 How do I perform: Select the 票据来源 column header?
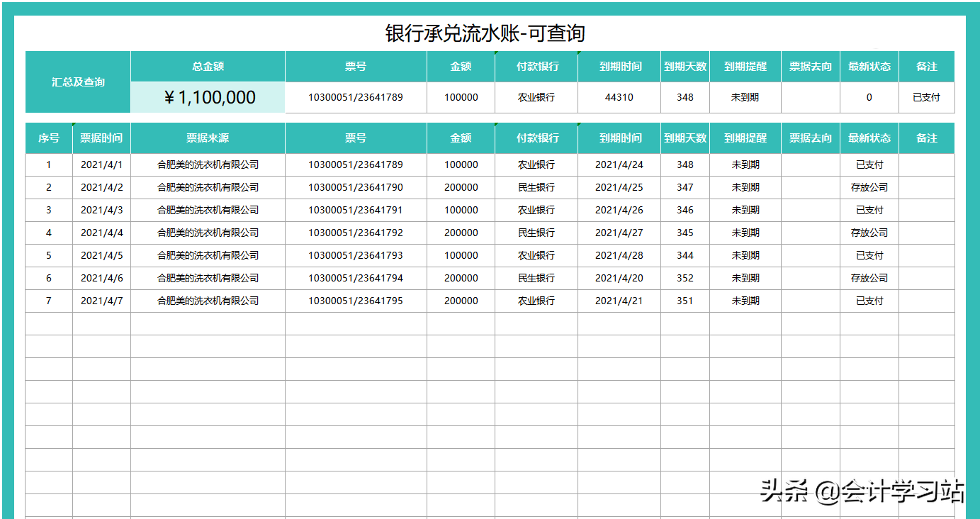coord(208,138)
